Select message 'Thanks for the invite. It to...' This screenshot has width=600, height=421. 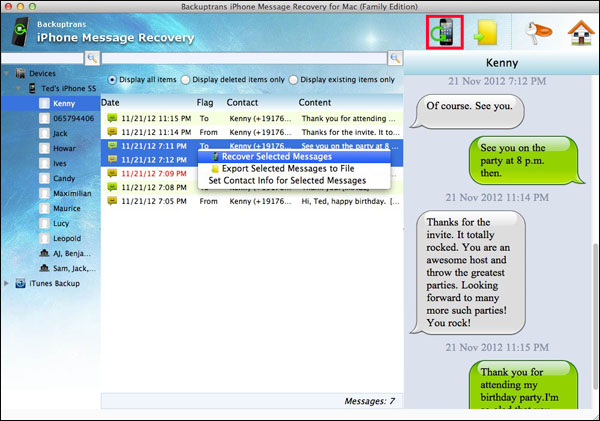tap(252, 132)
